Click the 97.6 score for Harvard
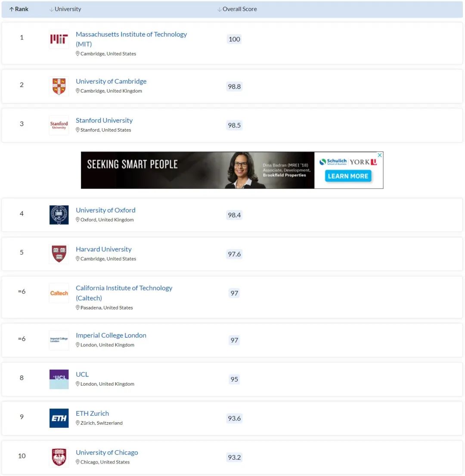Viewport: 465px width, 476px height. [234, 254]
